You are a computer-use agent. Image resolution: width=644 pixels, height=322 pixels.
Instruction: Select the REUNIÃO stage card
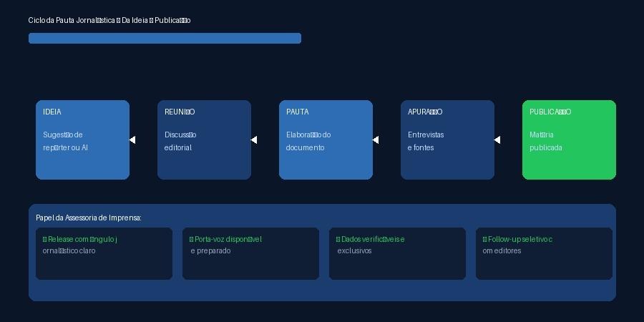pyautogui.click(x=204, y=140)
